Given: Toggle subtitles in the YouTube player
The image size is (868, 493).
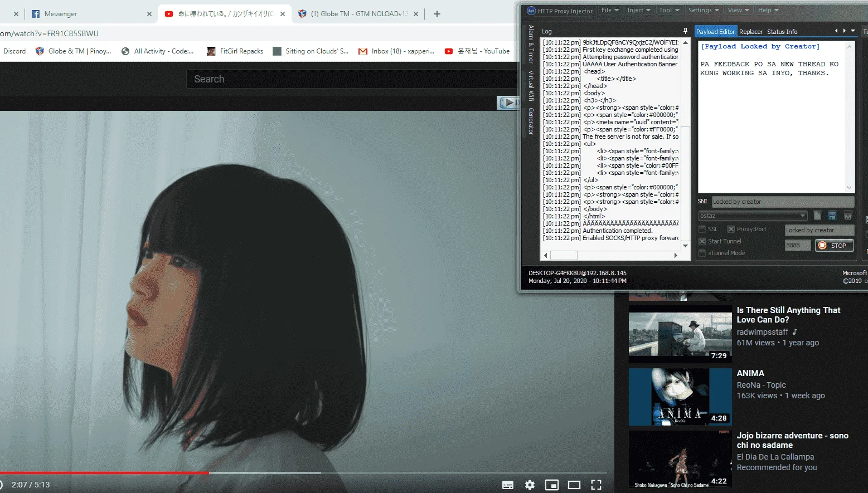Looking at the screenshot, I should click(508, 485).
